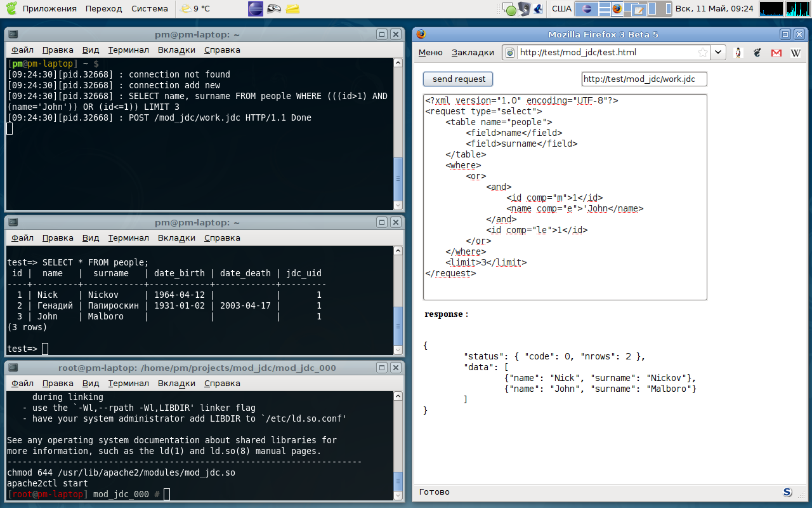This screenshot has width=812, height=508.
Task: Open Firefox window menu icon in title bar
Action: [x=421, y=34]
